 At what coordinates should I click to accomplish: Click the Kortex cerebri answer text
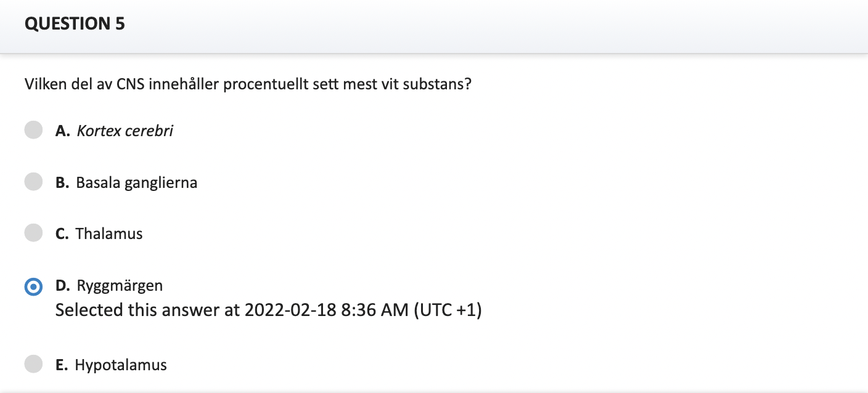125,131
